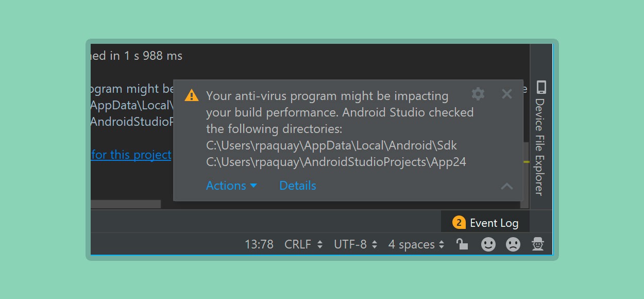
Task: Change UTF-8 file encoding
Action: click(x=355, y=244)
